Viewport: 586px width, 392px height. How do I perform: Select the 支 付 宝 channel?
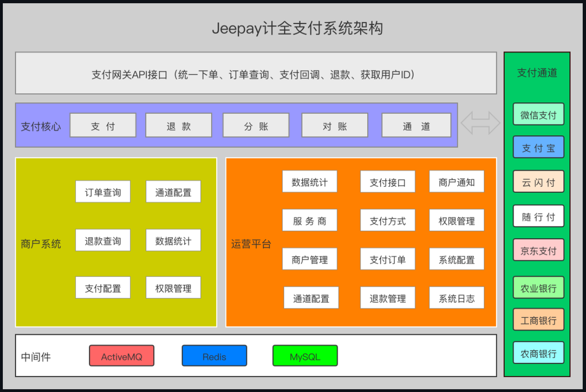pyautogui.click(x=538, y=147)
